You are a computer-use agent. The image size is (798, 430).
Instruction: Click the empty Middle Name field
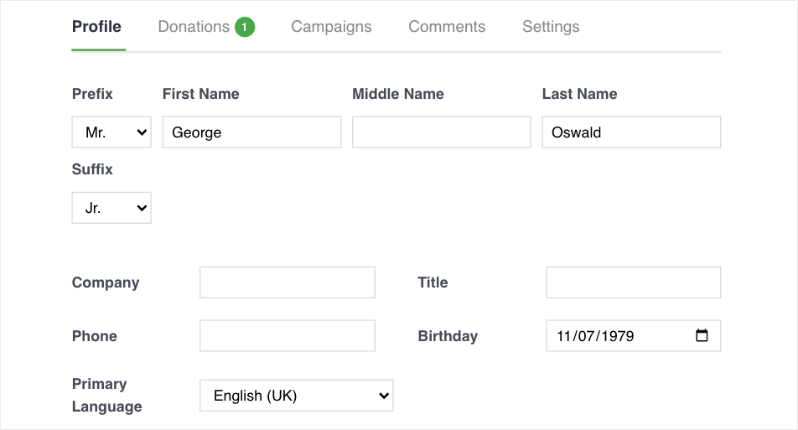[441, 132]
